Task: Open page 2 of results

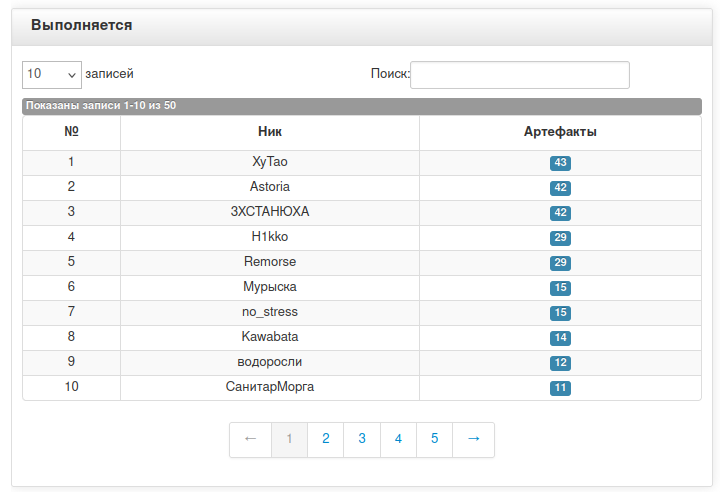Action: click(x=326, y=440)
